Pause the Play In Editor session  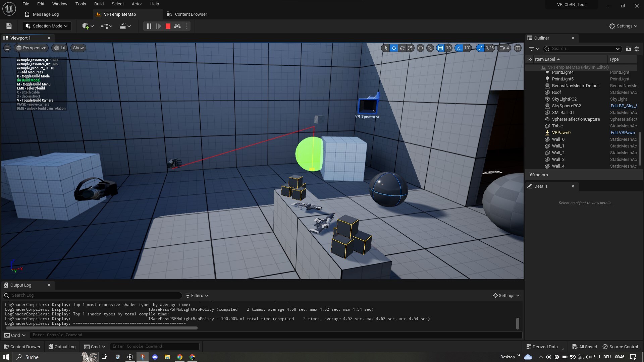click(149, 26)
